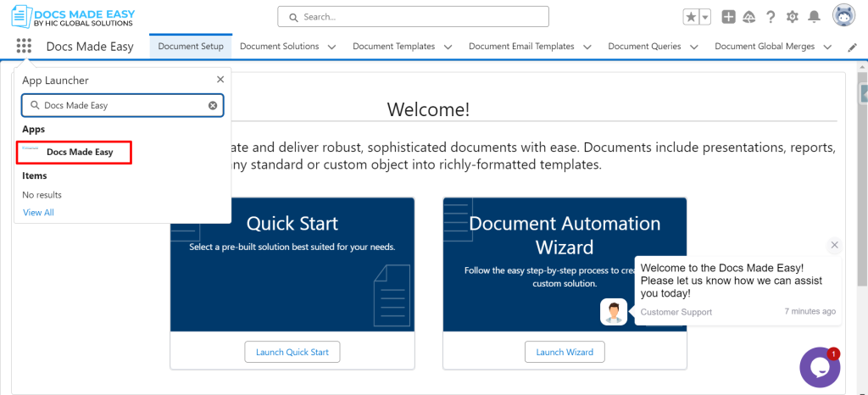Clear the App Launcher search text

(x=213, y=106)
